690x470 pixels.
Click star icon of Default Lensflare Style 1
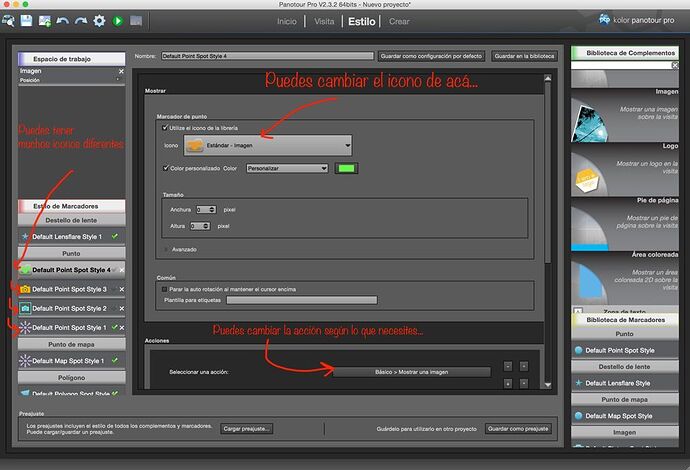tap(25, 236)
